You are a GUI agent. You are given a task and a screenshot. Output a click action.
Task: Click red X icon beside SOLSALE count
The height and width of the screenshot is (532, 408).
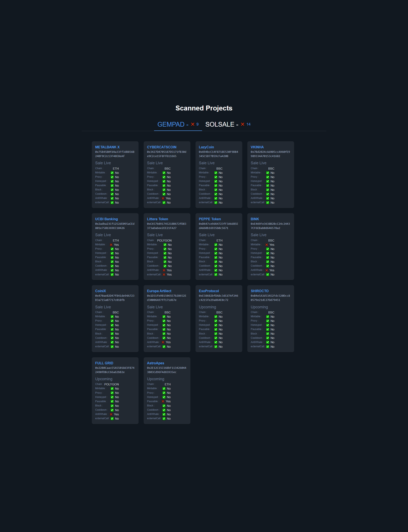pyautogui.click(x=242, y=124)
